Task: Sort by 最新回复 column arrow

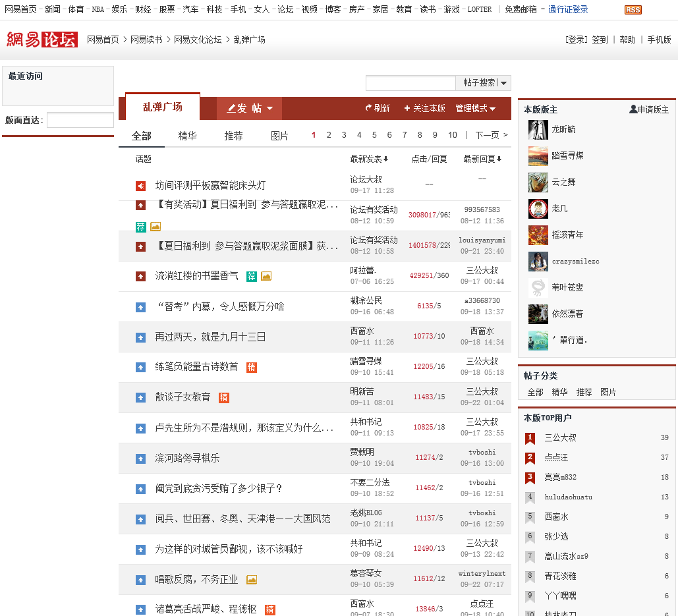Action: tap(499, 159)
